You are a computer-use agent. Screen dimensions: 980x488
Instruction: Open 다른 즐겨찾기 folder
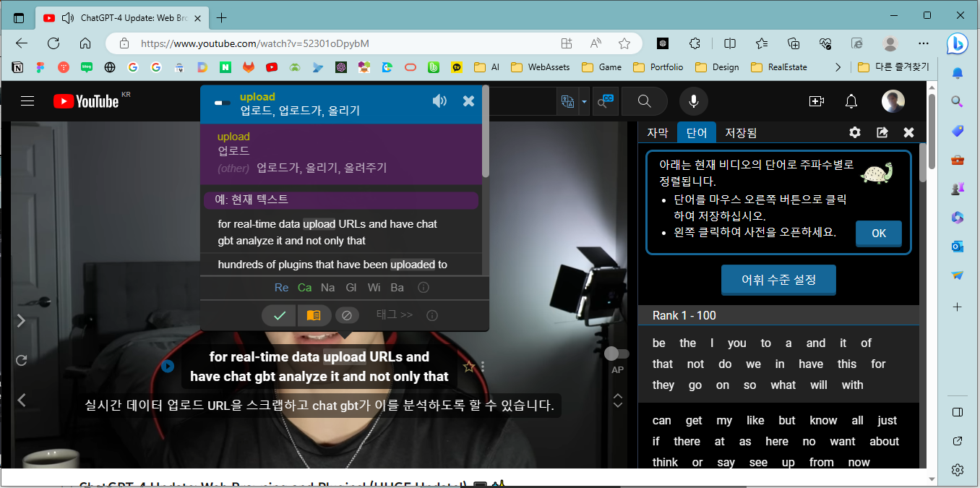click(x=893, y=67)
